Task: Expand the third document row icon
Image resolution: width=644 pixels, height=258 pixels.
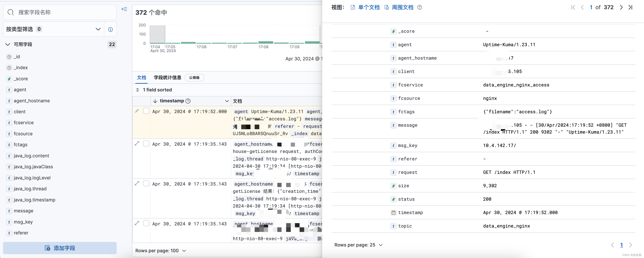Action: [137, 183]
